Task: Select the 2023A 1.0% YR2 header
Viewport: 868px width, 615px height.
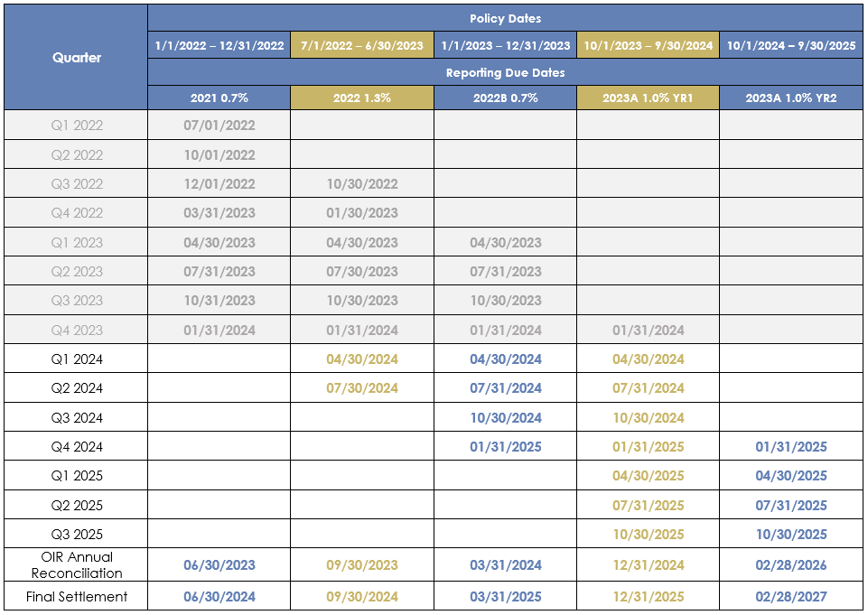Action: (791, 98)
